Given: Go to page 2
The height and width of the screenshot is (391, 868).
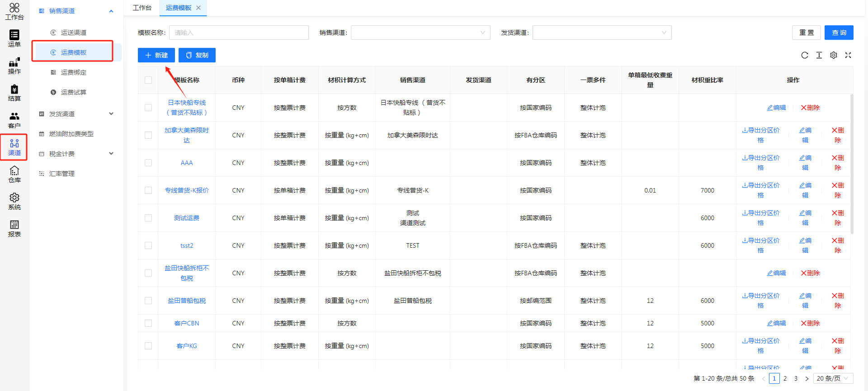Looking at the screenshot, I should click(x=785, y=379).
